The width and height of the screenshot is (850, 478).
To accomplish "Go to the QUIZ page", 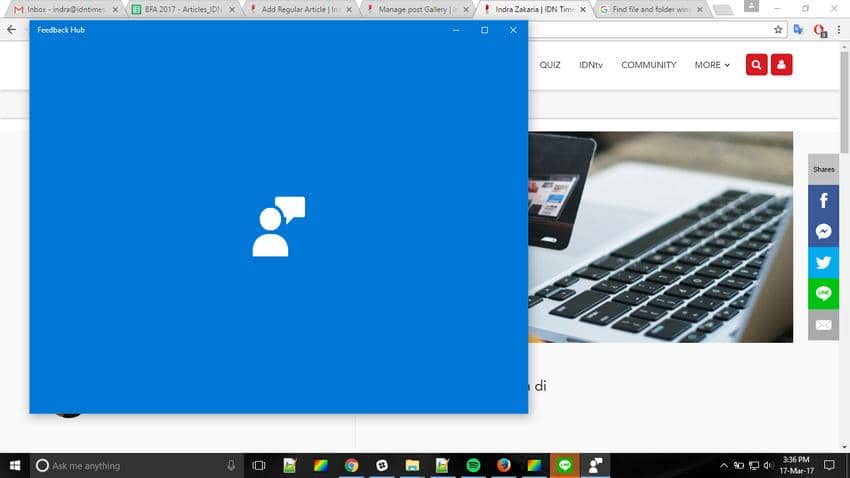I will coord(550,65).
